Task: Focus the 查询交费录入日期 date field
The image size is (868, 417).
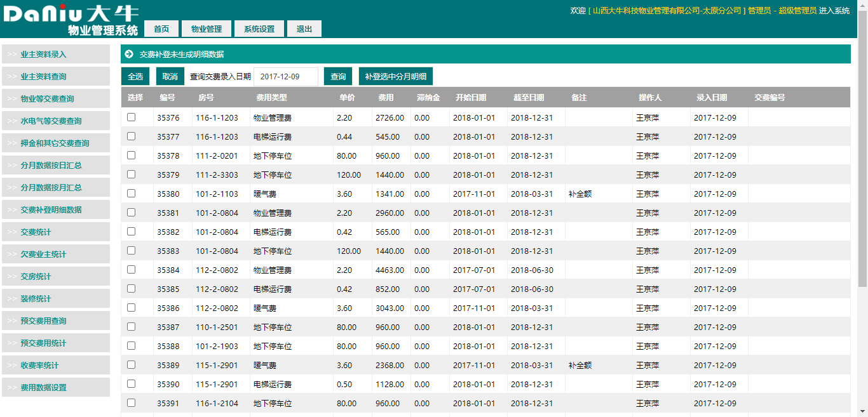Action: pos(285,77)
